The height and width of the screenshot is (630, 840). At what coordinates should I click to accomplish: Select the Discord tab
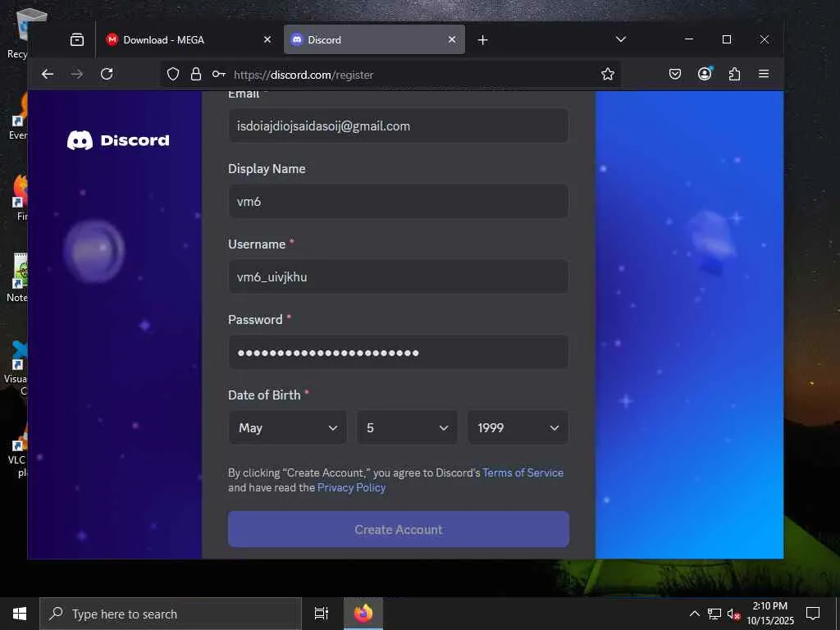click(x=374, y=39)
